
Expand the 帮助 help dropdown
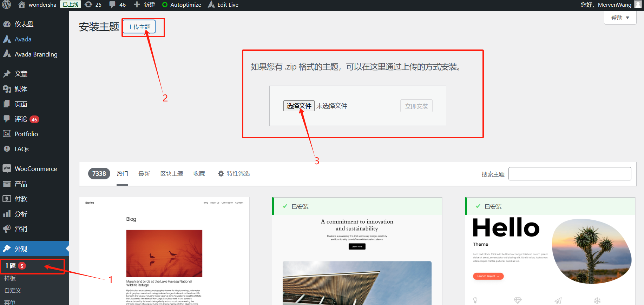[x=620, y=18]
